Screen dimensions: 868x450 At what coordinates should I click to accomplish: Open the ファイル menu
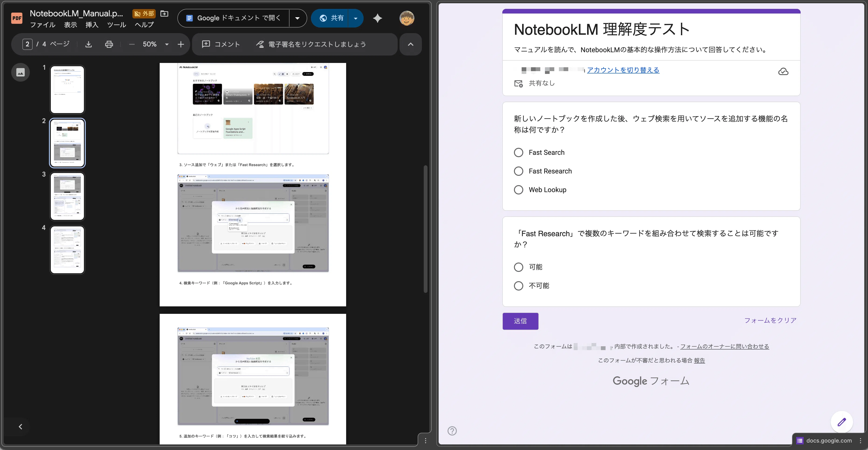43,25
